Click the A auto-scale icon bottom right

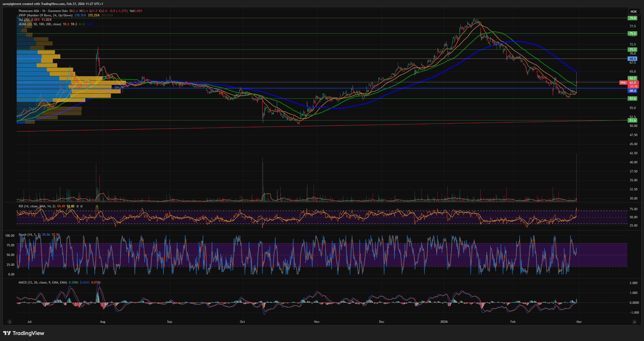pyautogui.click(x=634, y=322)
